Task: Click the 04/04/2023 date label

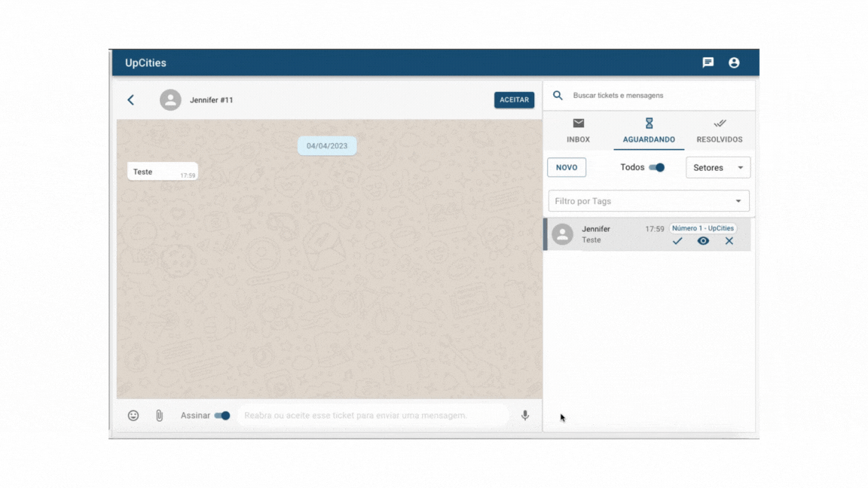Action: [x=326, y=146]
